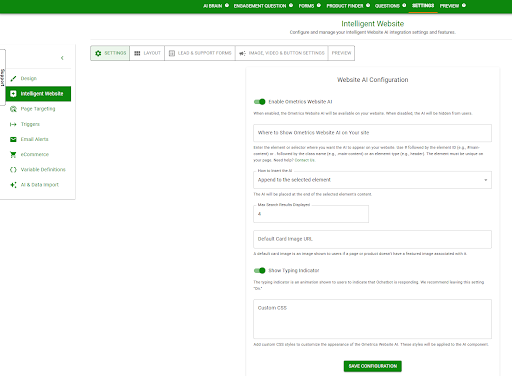Click the Max Search Results Displayed field
This screenshot has height=376, width=512.
311,214
